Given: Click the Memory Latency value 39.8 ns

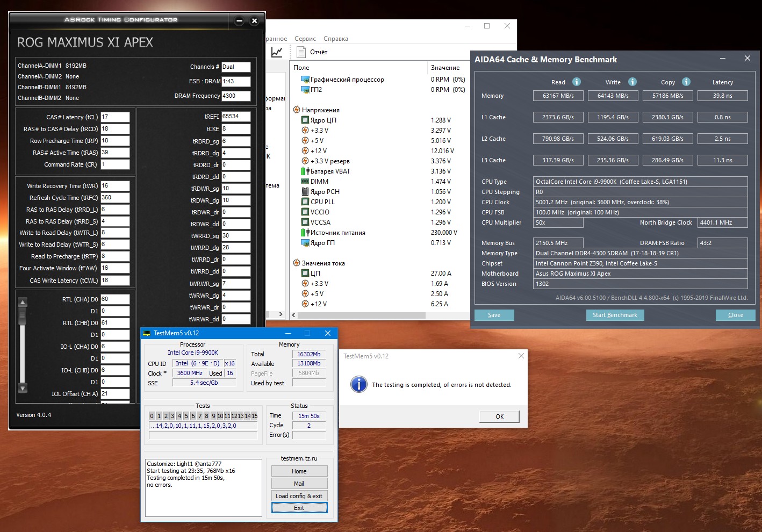Looking at the screenshot, I should tap(722, 96).
